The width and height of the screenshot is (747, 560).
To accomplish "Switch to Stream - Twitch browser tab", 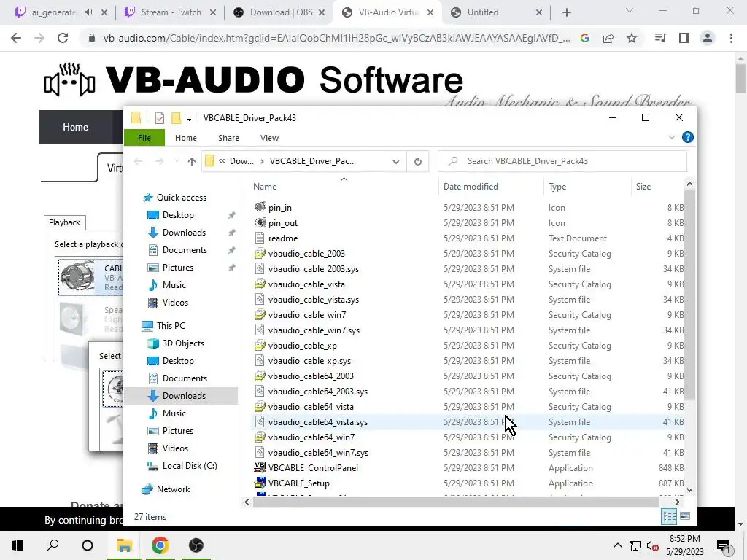I will pos(169,12).
